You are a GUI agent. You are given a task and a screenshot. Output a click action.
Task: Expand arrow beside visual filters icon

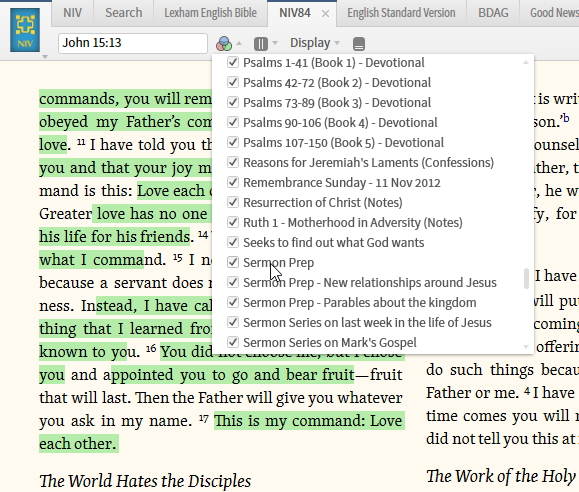(x=239, y=44)
